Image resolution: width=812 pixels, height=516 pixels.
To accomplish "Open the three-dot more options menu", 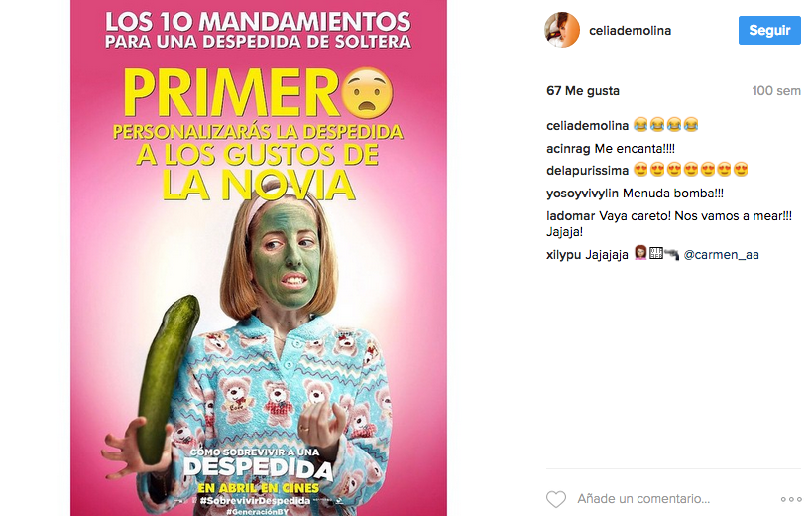I will click(791, 499).
